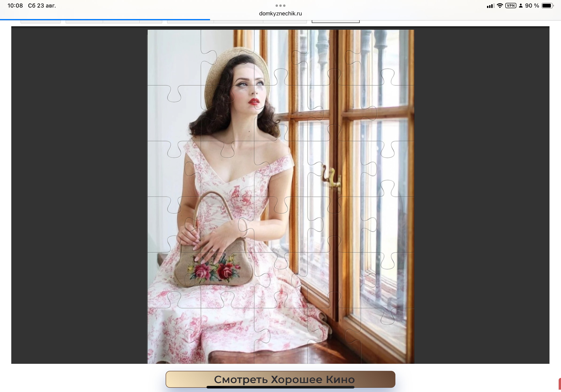Image resolution: width=561 pixels, height=392 pixels.
Task: Tap the date text Сб 23 авг.
Action: coord(42,6)
